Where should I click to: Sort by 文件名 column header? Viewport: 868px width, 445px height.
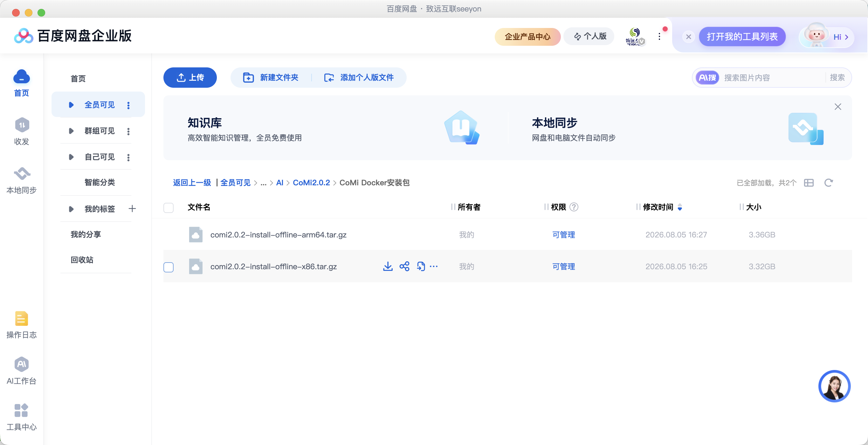pyautogui.click(x=199, y=207)
